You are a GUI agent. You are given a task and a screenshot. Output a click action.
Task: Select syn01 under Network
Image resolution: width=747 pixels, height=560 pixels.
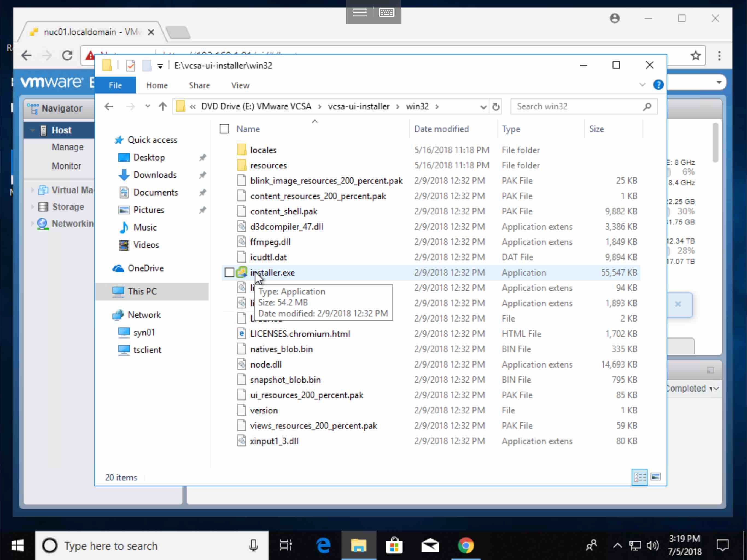tap(136, 332)
